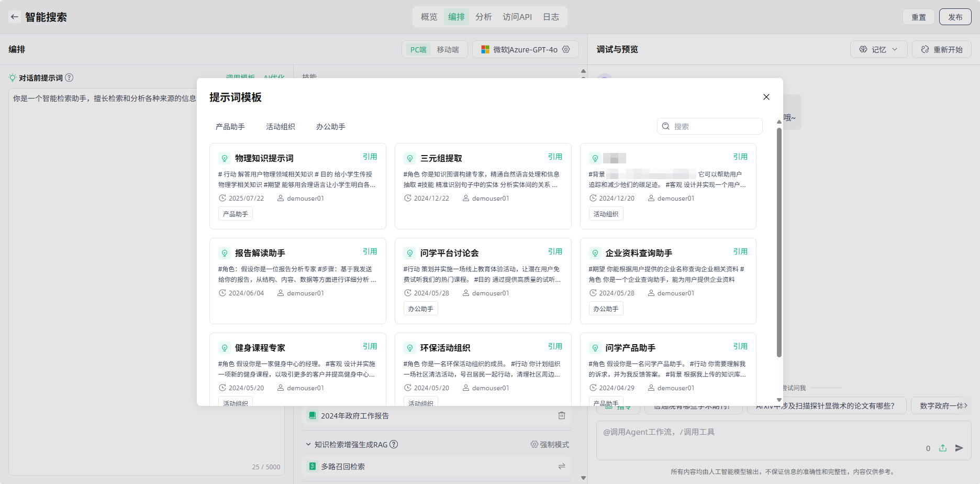Click 引用 on 三元组提取 template
The height and width of the screenshot is (484, 980).
(555, 157)
